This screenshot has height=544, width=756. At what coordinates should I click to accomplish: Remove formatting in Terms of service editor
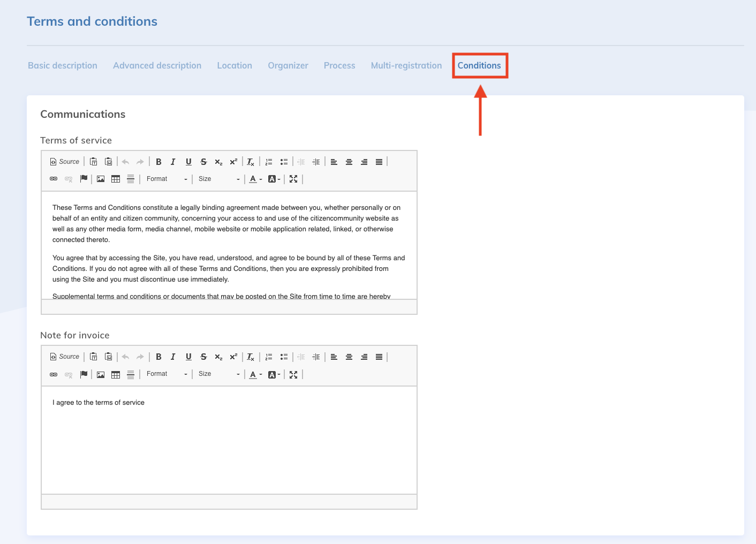point(251,162)
